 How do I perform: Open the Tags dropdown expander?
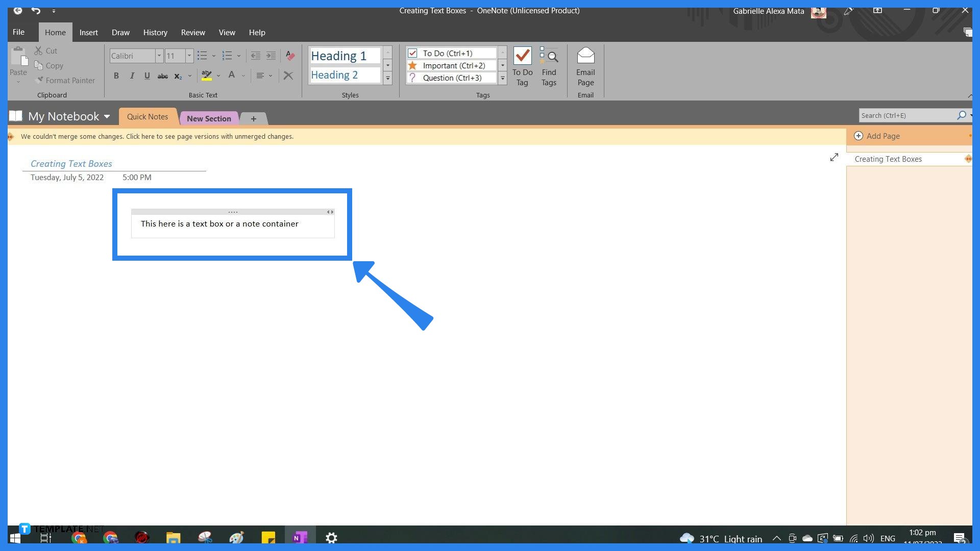pyautogui.click(x=502, y=78)
